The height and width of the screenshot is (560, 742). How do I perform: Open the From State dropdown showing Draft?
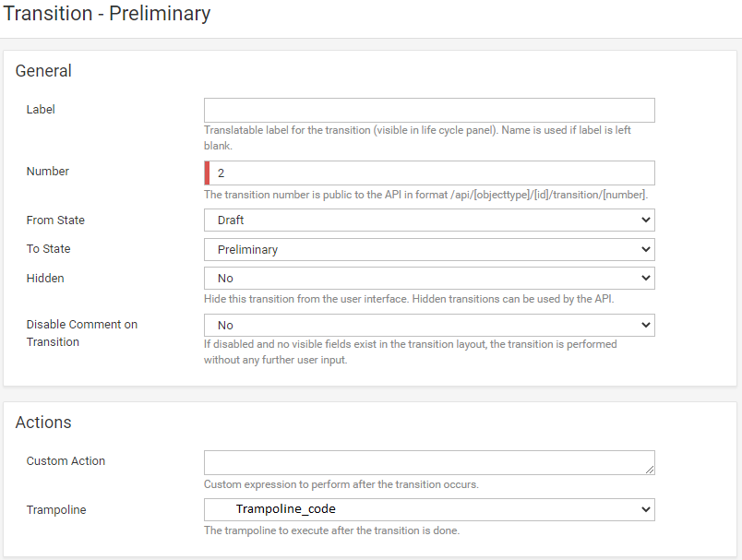(429, 220)
